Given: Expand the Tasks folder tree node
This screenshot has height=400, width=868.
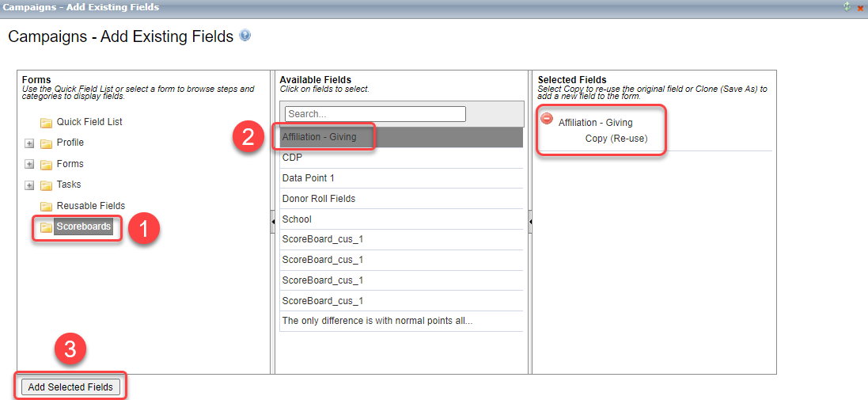Looking at the screenshot, I should click(29, 185).
